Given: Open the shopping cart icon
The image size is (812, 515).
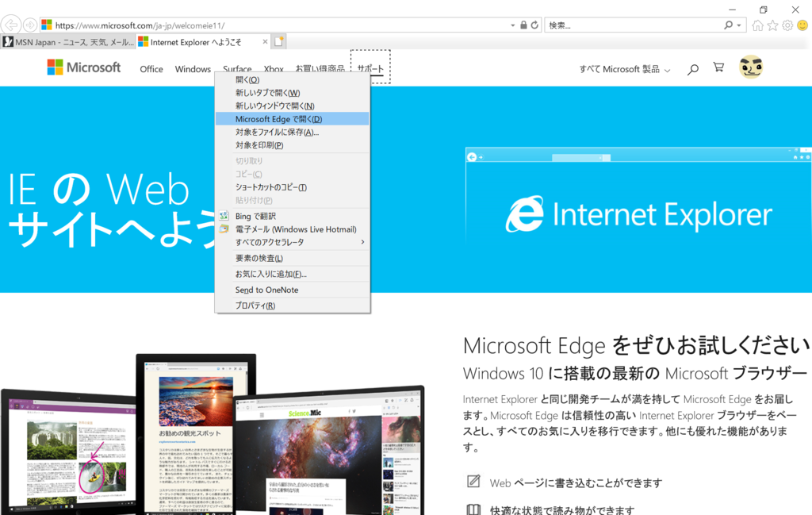Looking at the screenshot, I should (x=718, y=67).
